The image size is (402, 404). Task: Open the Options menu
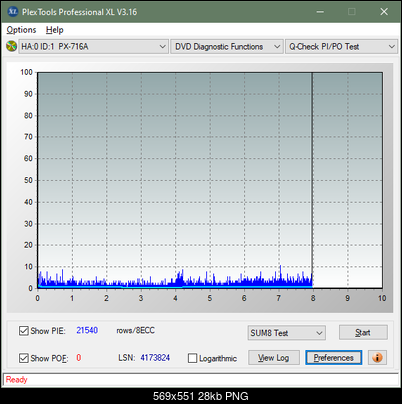(21, 30)
